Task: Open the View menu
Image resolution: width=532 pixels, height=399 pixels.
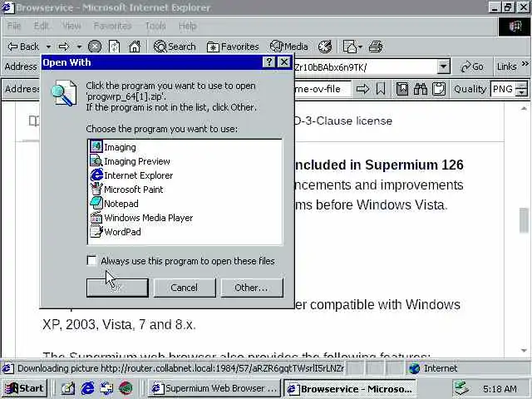Action: 71,26
